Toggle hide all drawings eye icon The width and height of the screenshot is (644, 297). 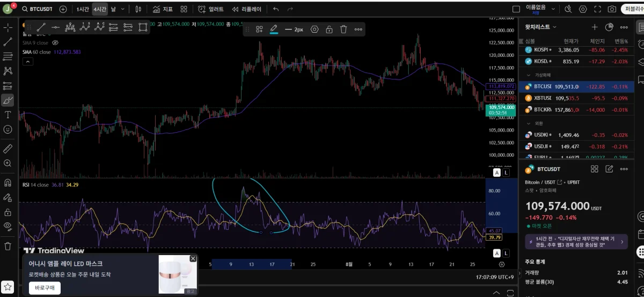click(x=8, y=226)
